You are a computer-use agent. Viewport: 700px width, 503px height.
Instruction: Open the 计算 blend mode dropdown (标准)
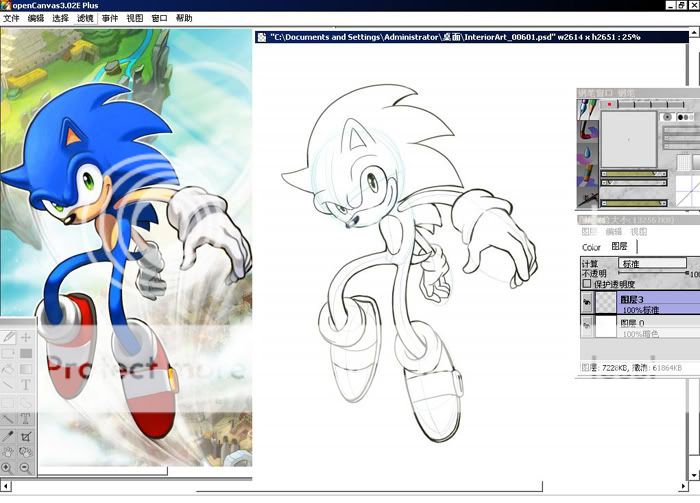[x=650, y=263]
